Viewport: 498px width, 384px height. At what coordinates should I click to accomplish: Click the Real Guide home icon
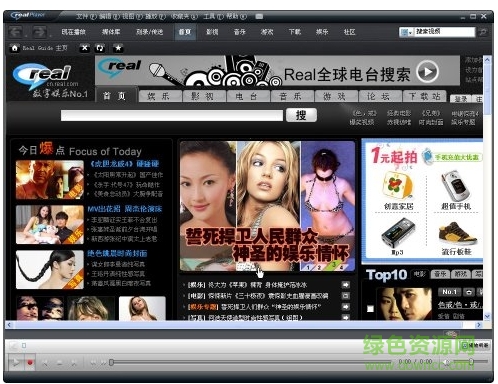coord(15,48)
